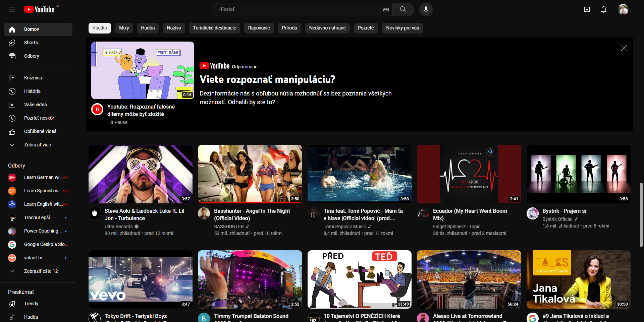Screen dimensions: 644x322
Task: Open Tomi Popovic Music channel avatar
Action: tap(314, 213)
